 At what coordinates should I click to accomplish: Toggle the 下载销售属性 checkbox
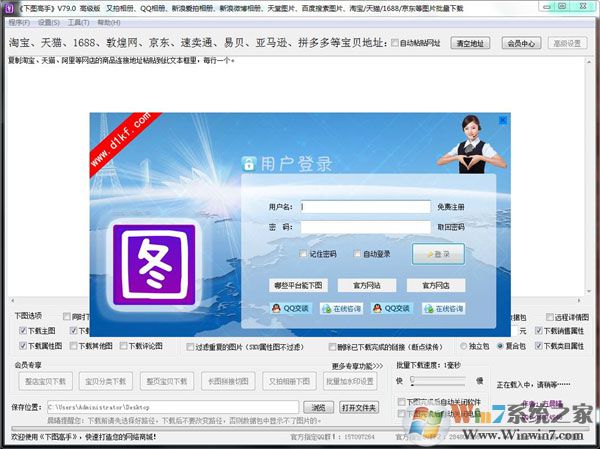[539, 331]
